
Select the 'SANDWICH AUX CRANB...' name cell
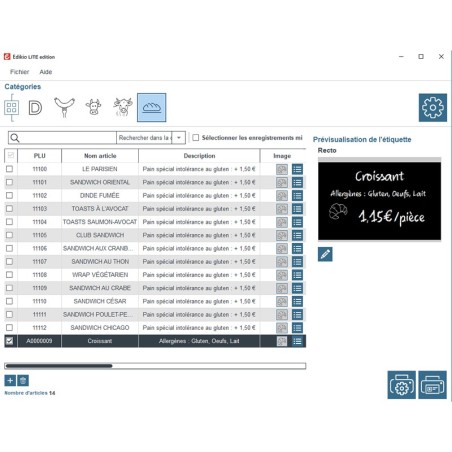click(100, 248)
